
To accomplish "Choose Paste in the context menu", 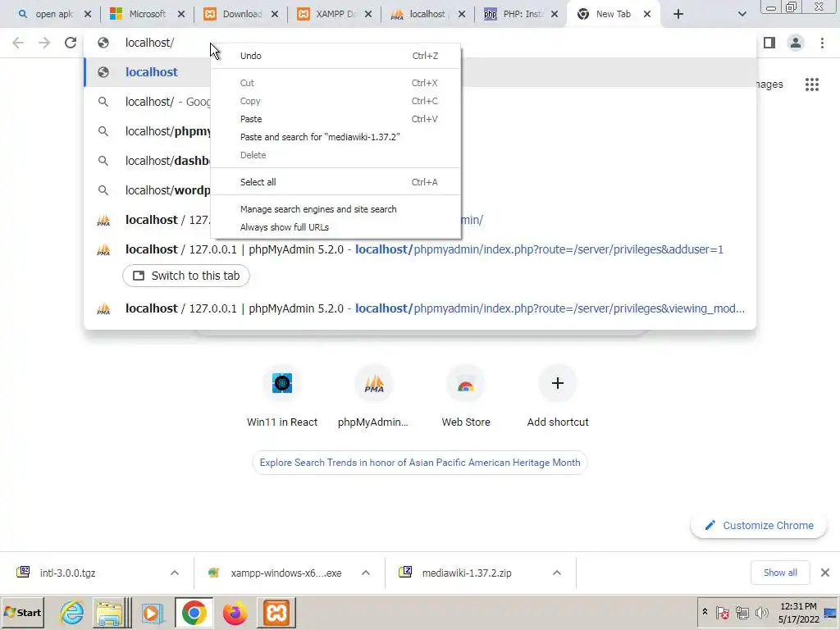I will click(x=336, y=119).
